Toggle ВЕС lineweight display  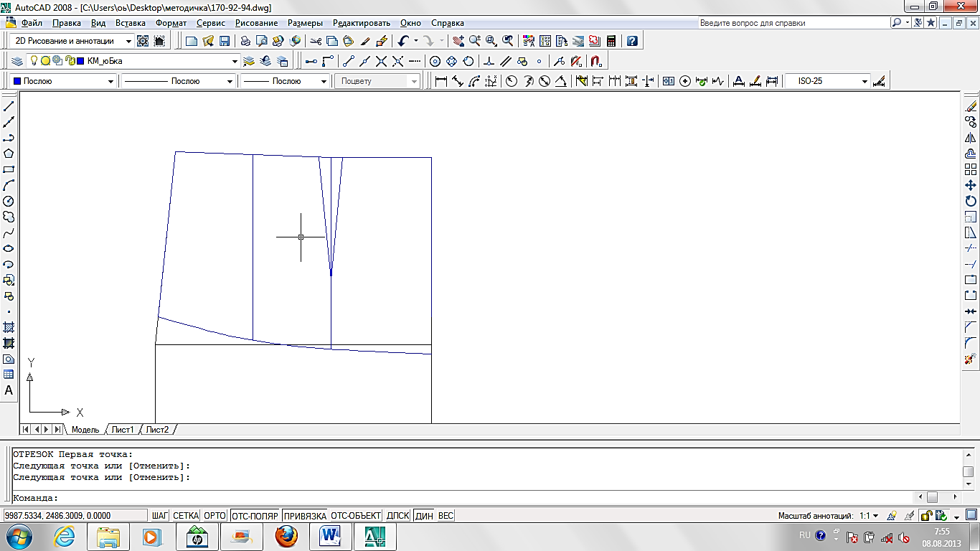446,516
